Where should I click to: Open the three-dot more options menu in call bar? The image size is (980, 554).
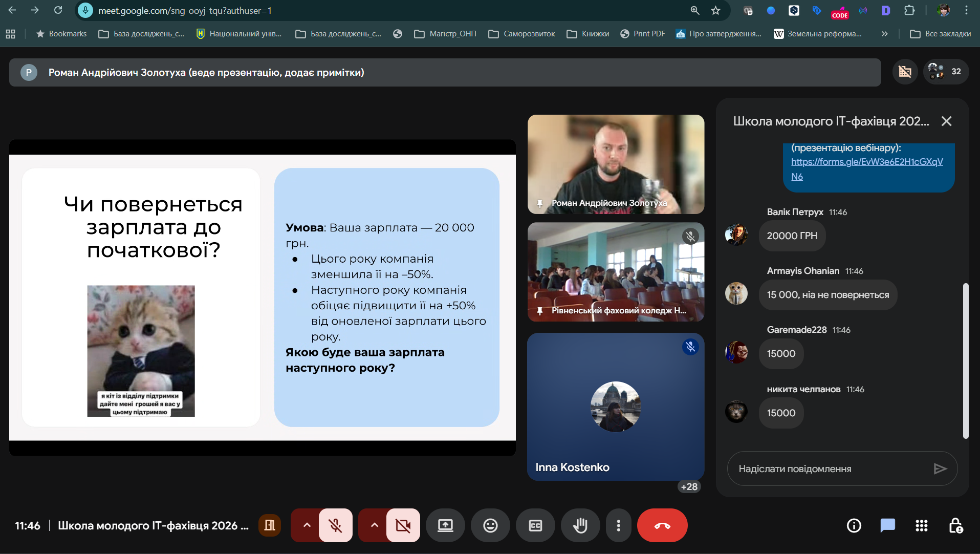point(618,525)
